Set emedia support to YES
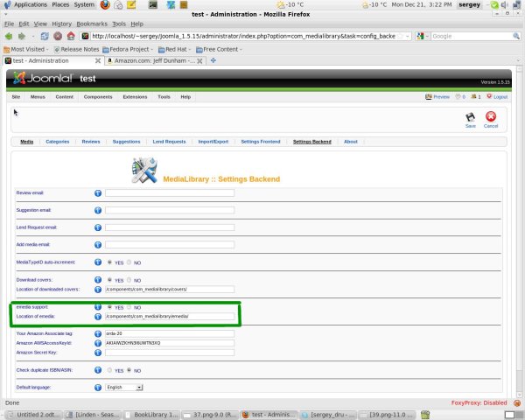Viewport: 525px width, 420px height. pyautogui.click(x=109, y=307)
